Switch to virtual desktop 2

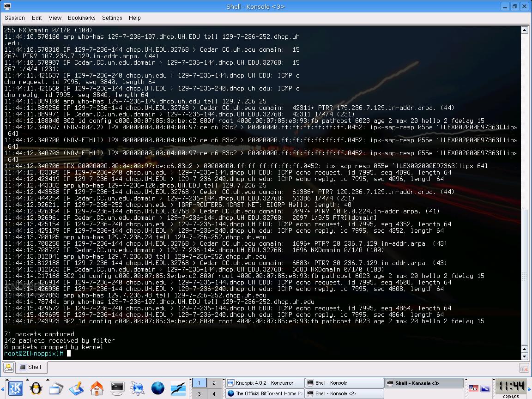214,383
